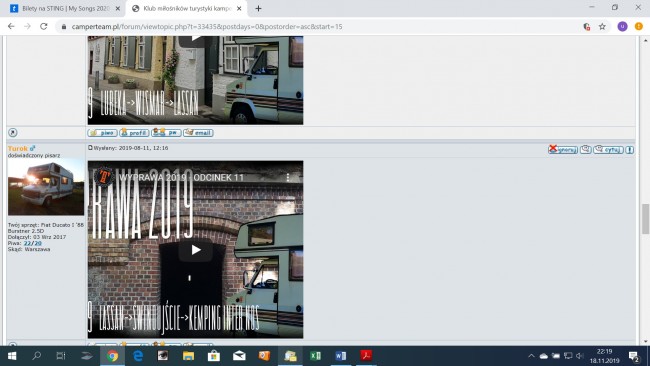Send a private message via 'pw' button
The height and width of the screenshot is (366, 650).
click(166, 133)
